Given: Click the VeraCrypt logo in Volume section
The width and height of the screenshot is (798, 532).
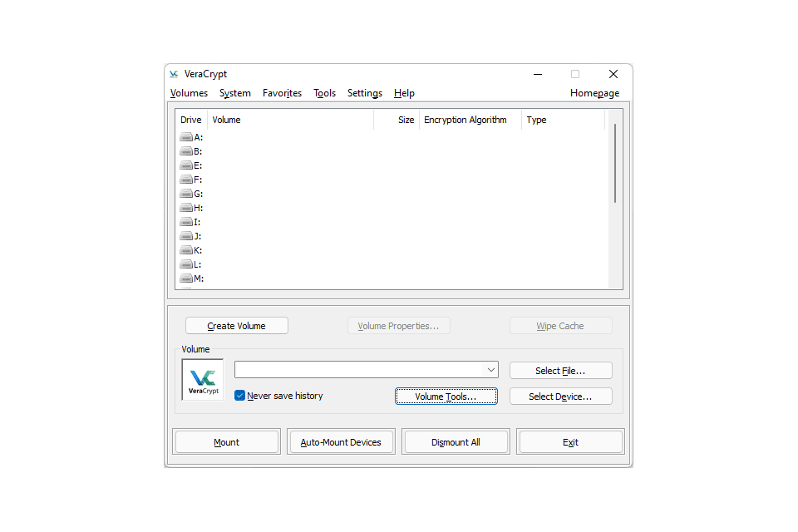Looking at the screenshot, I should 203,380.
